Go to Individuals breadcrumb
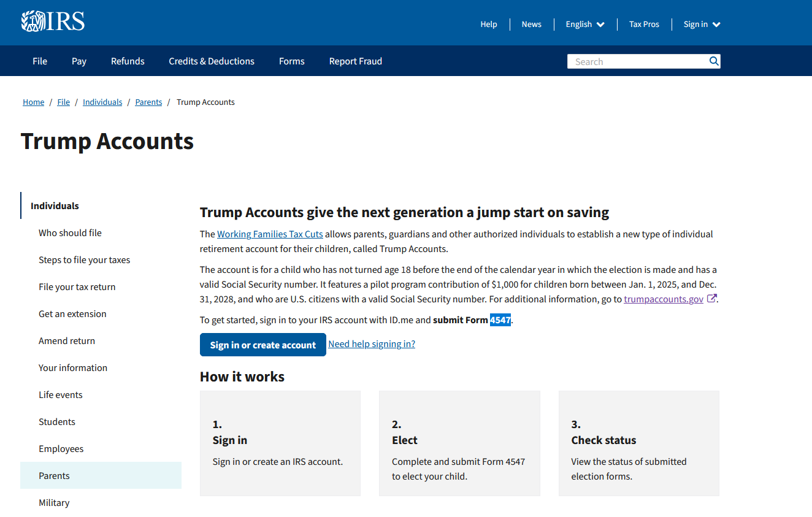Image resolution: width=812 pixels, height=517 pixels. click(x=102, y=102)
